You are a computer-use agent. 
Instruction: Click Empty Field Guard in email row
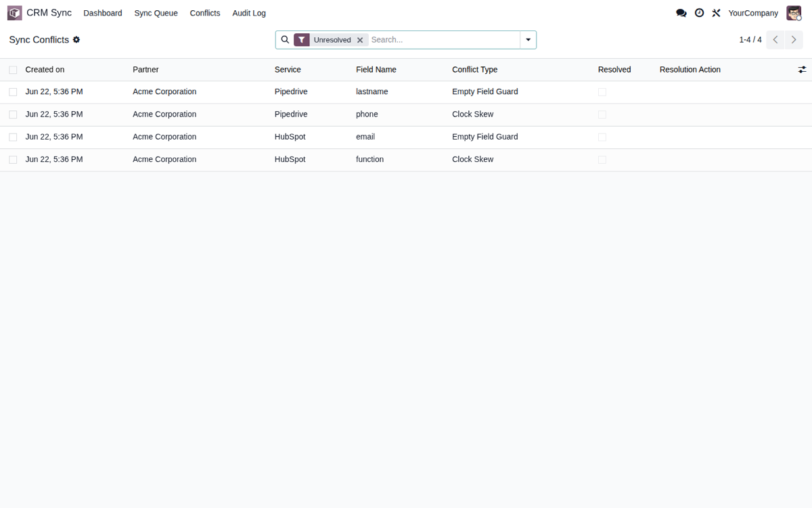tap(485, 137)
